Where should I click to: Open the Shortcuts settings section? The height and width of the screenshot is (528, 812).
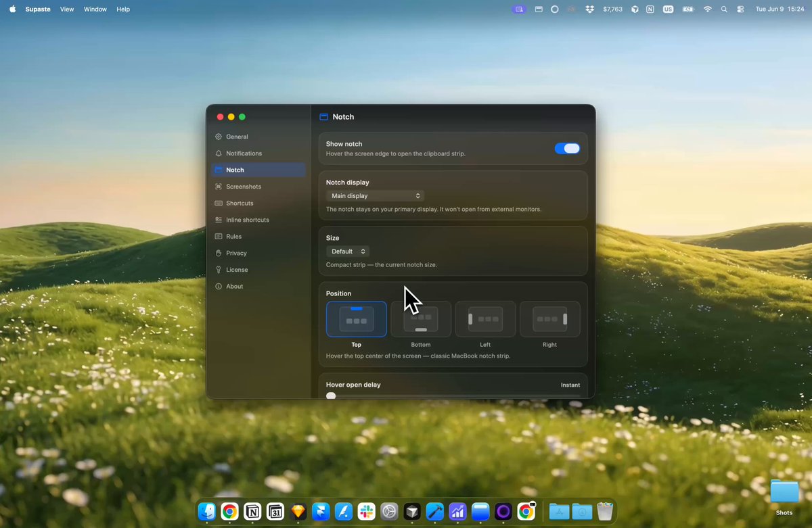click(258, 203)
